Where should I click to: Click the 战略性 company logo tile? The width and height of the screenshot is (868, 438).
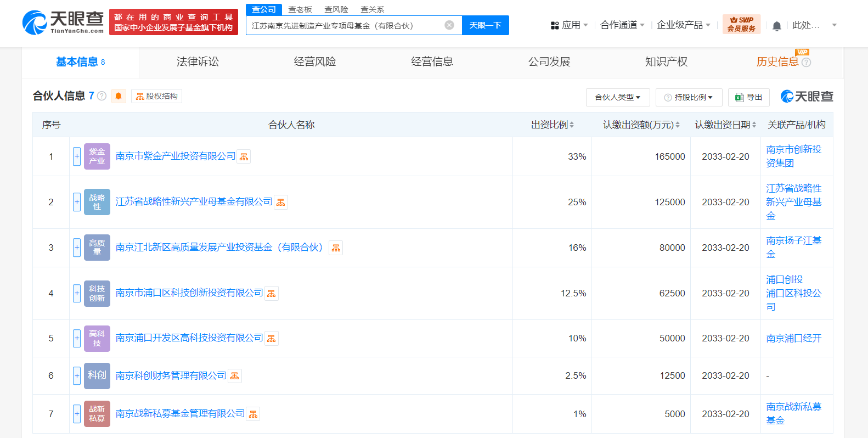point(97,202)
